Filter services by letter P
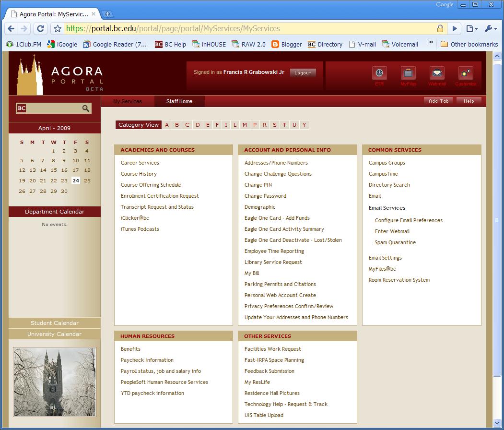 coord(255,125)
